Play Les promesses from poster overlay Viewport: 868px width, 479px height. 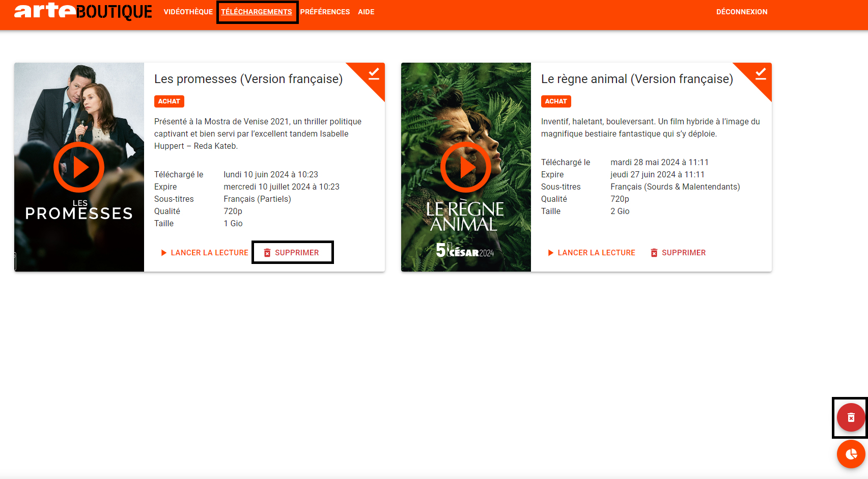(x=79, y=167)
